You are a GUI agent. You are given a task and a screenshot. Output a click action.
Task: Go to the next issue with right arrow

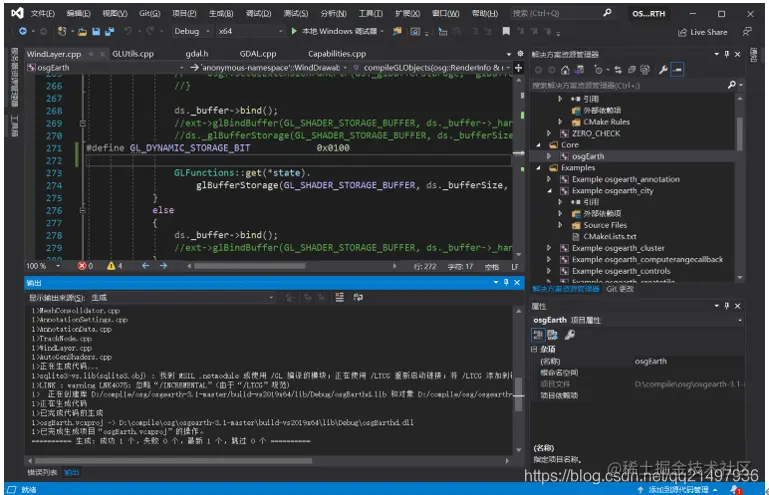point(163,266)
